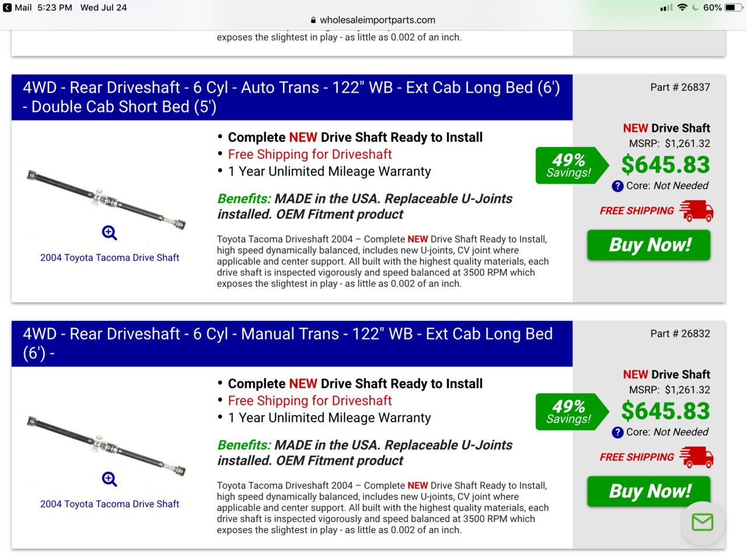Screen dimensions: 747x560
Task: Zoom magnifier under Part 26832 driveshaft image
Action: (x=110, y=479)
